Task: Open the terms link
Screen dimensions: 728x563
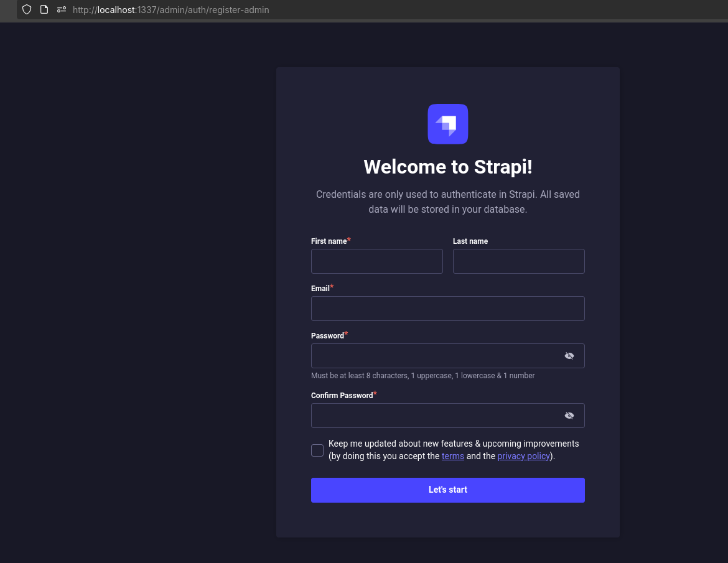Action: tap(453, 456)
